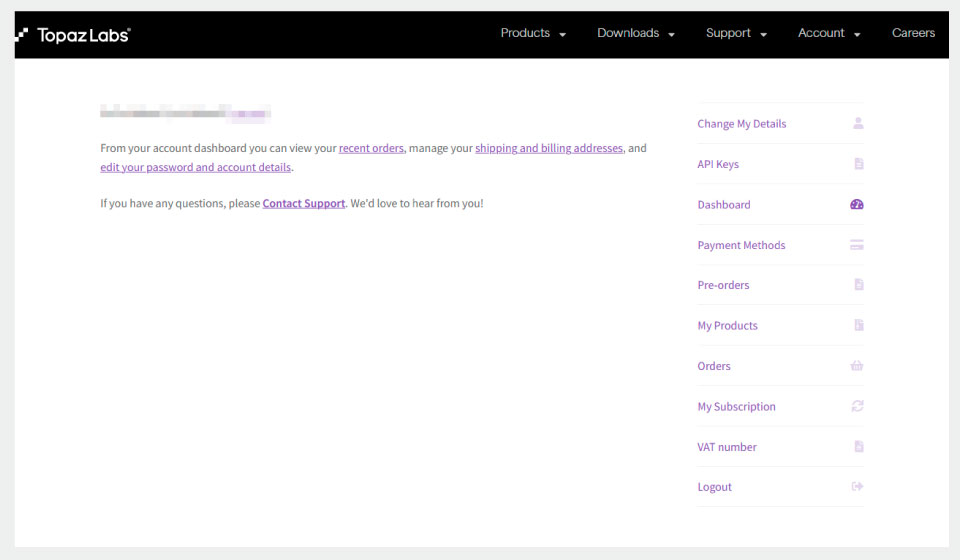Click edit your password and account details
960x560 pixels.
(196, 168)
